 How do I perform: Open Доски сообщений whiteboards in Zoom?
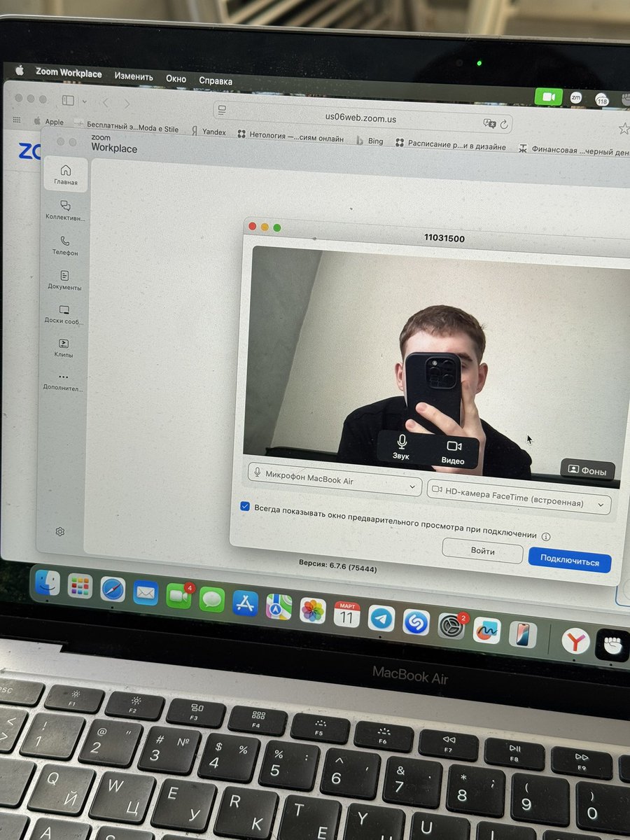(64, 314)
